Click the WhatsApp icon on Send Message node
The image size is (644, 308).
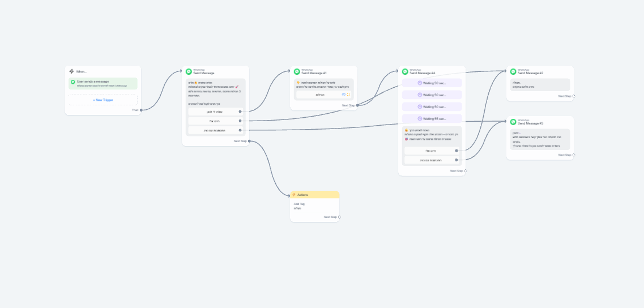pyautogui.click(x=189, y=72)
